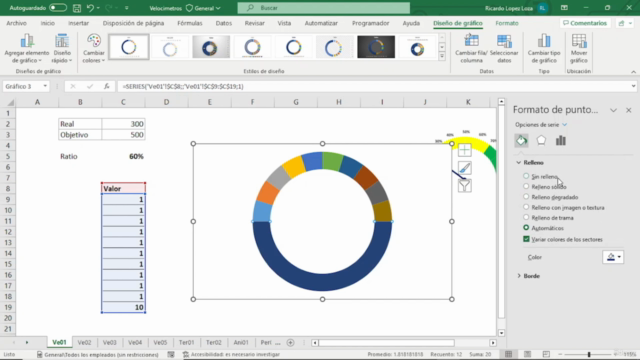Image resolution: width=640 pixels, height=360 pixels.
Task: Collapse the Relleno section
Action: (x=519, y=162)
